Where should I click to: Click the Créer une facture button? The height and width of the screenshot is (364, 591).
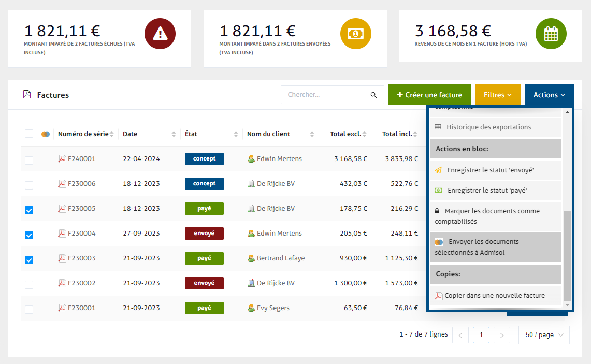tap(429, 95)
